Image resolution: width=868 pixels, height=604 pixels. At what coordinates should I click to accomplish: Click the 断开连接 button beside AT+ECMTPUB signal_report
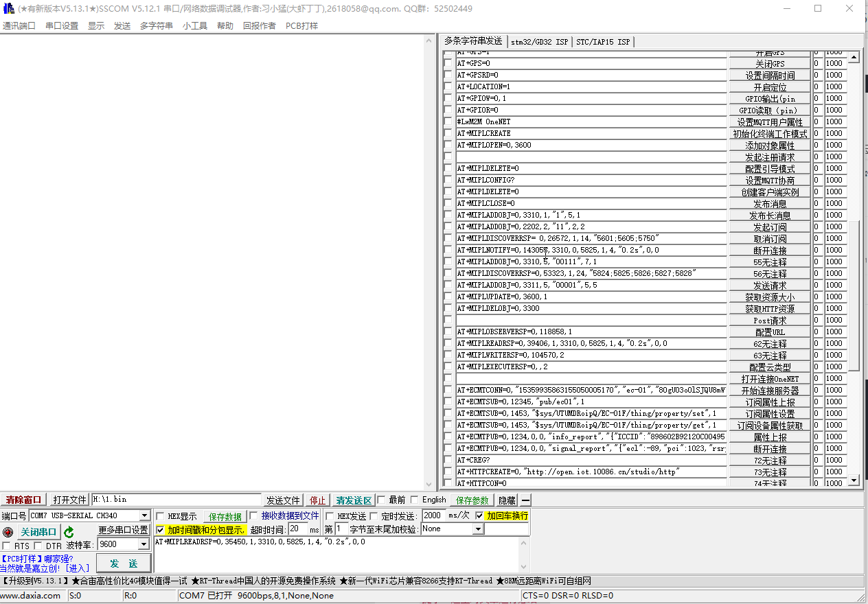point(770,449)
